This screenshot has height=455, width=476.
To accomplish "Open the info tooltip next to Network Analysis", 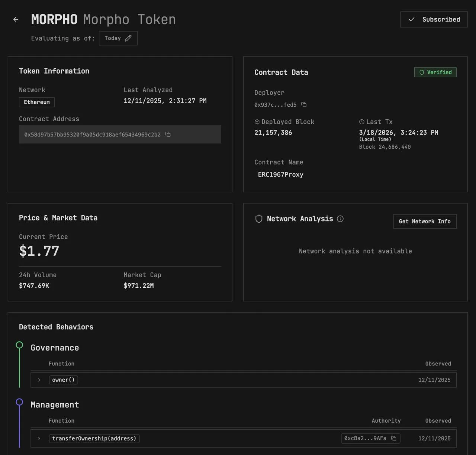I will 340,219.
